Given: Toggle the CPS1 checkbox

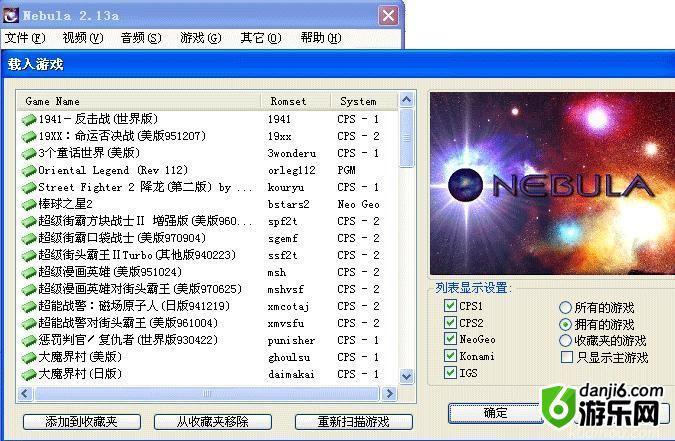Looking at the screenshot, I should pos(450,306).
